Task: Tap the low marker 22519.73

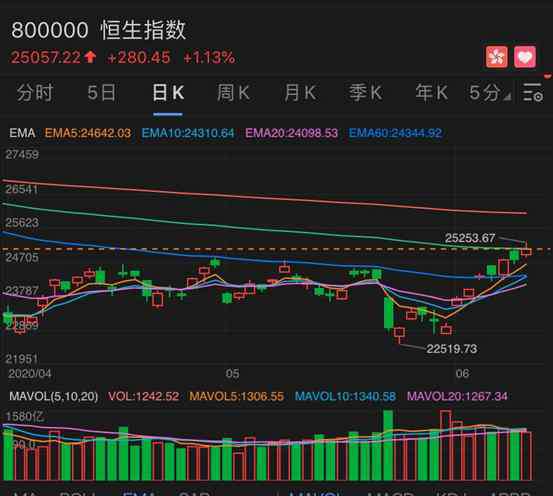Action: coord(452,349)
